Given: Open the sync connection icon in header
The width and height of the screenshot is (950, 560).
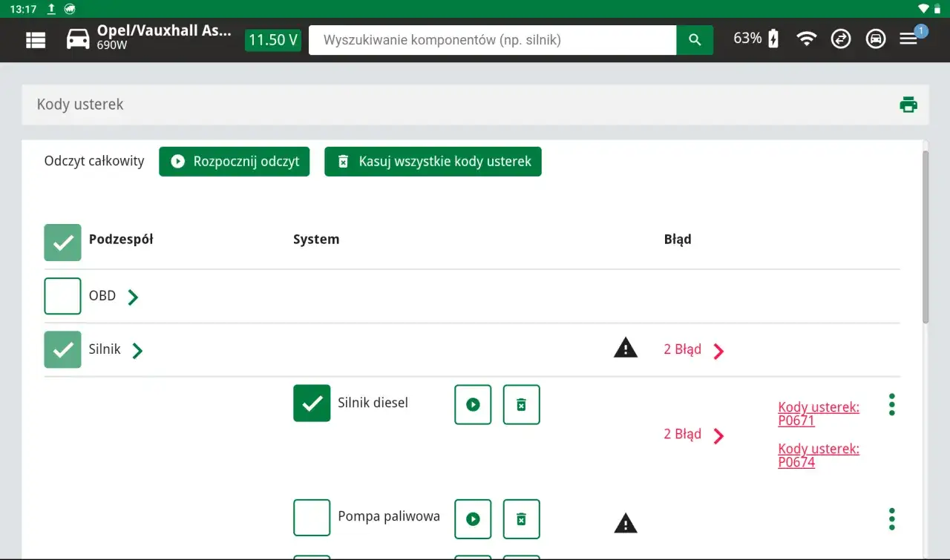Looking at the screenshot, I should click(841, 39).
